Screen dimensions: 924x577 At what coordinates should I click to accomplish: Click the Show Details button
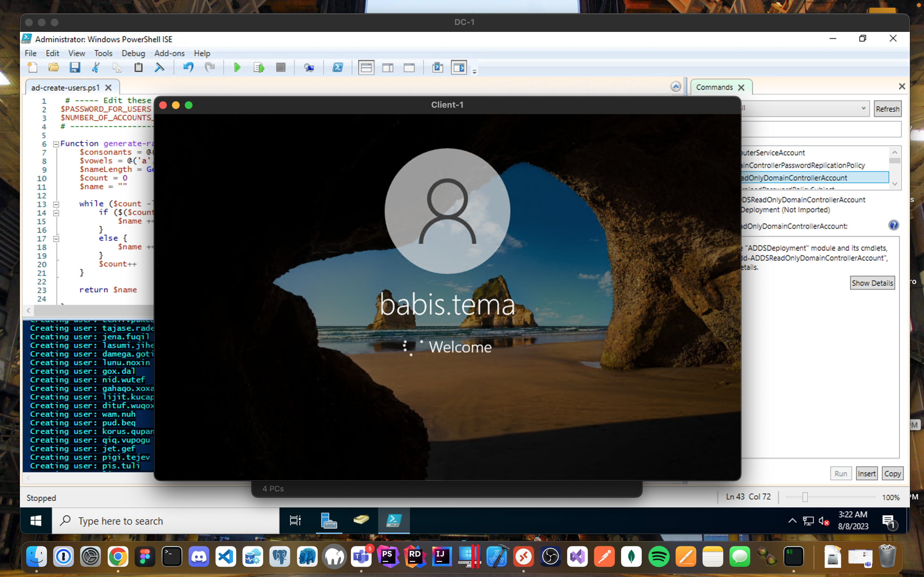[x=872, y=283]
